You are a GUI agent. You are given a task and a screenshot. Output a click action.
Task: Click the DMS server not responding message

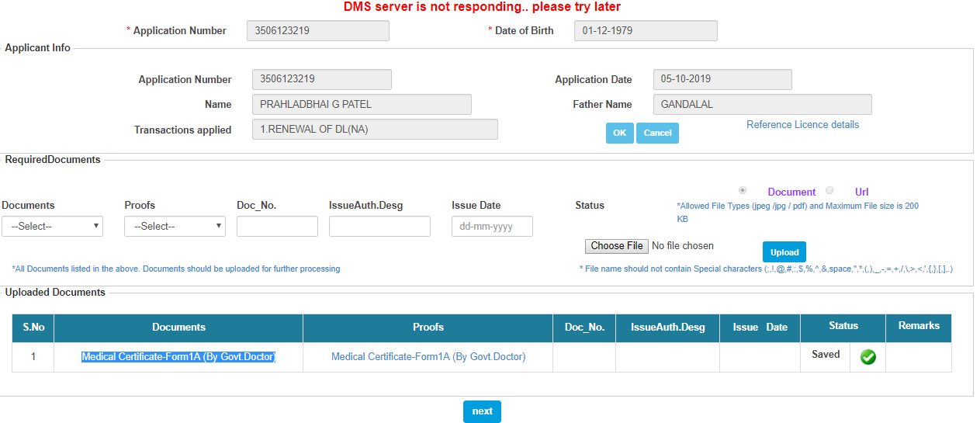(x=482, y=7)
